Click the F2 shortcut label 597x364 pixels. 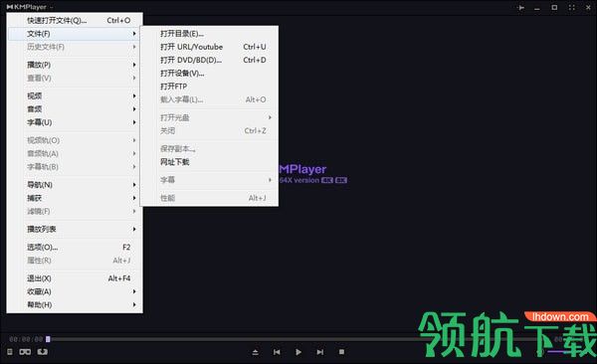coord(126,247)
